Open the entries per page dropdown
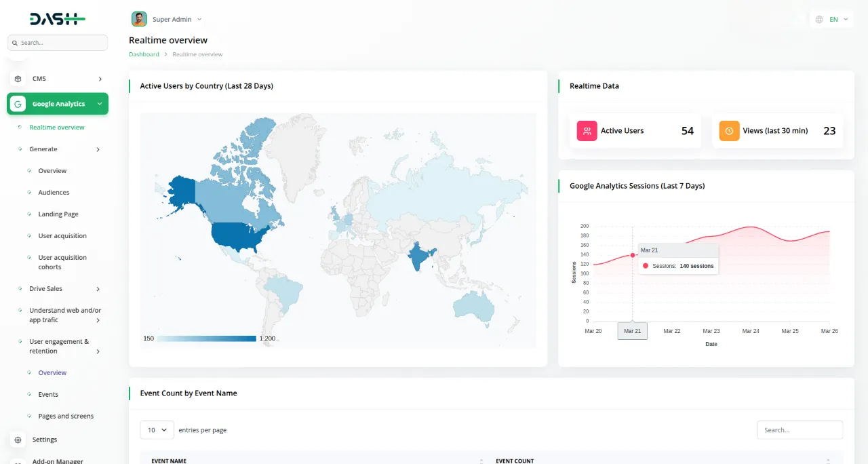The width and height of the screenshot is (868, 464). [x=156, y=429]
